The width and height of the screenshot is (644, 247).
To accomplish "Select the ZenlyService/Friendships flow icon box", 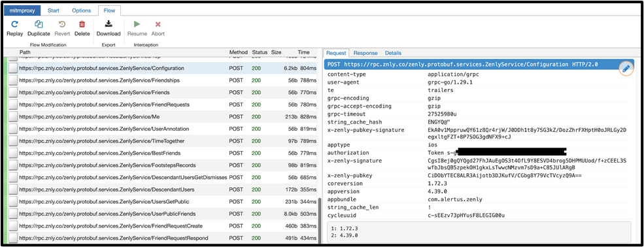I will (13, 80).
